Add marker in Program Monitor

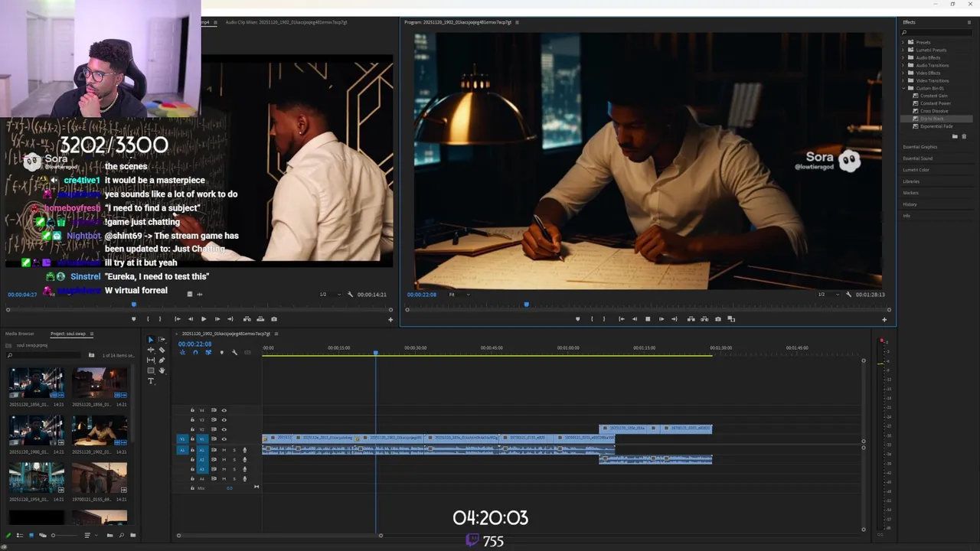578,319
